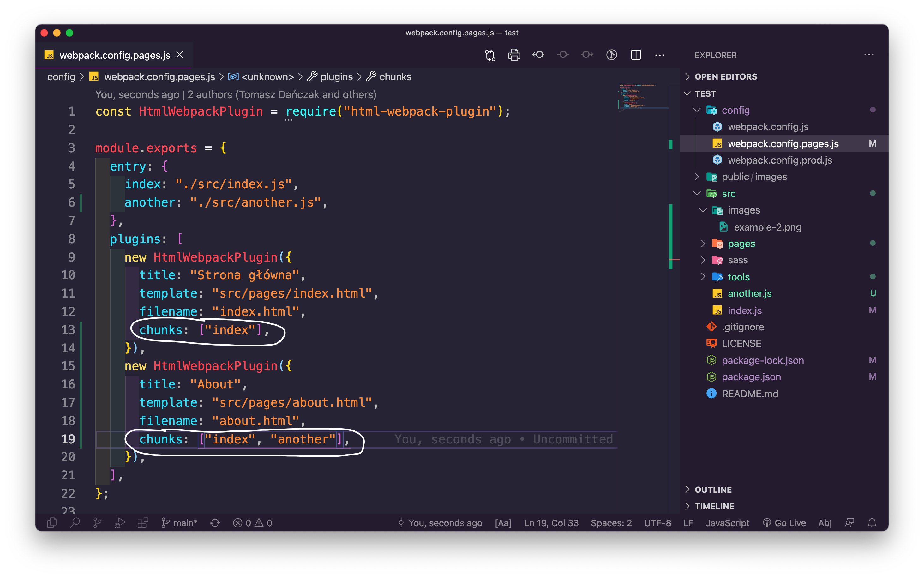Click the authors CodeLens above line 1
The height and width of the screenshot is (578, 924).
coord(236,94)
